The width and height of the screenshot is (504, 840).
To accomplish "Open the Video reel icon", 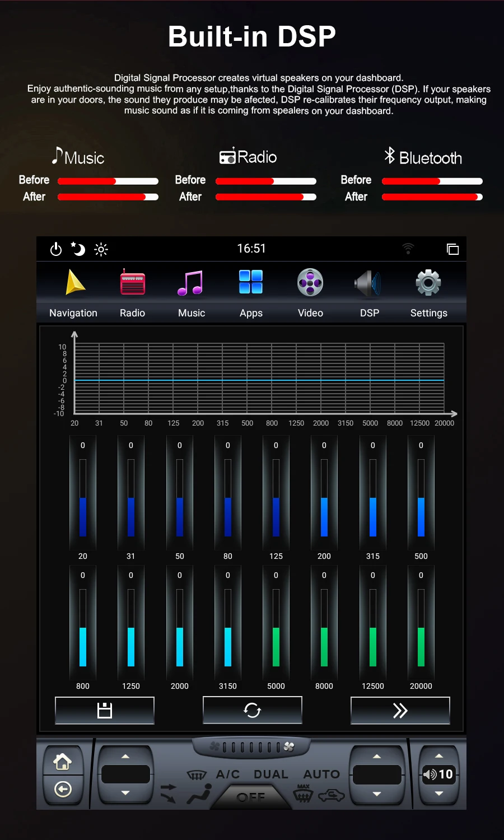I will click(310, 282).
